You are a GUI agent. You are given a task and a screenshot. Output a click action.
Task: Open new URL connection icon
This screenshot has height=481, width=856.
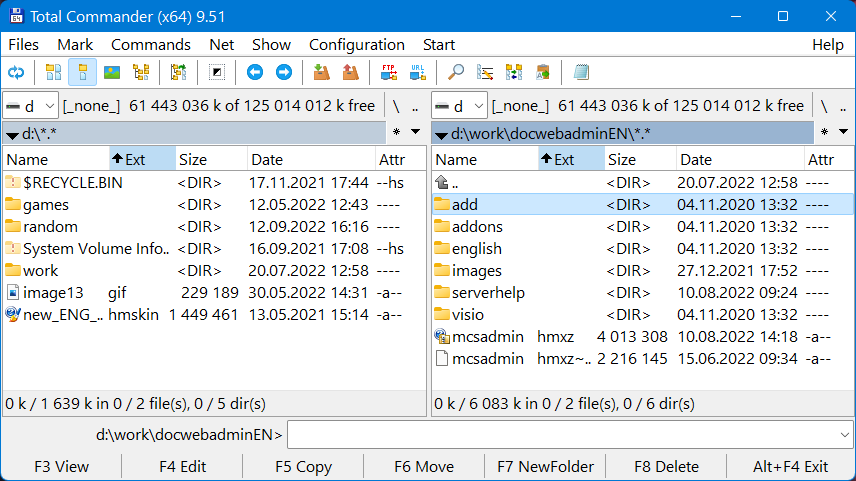(x=418, y=72)
